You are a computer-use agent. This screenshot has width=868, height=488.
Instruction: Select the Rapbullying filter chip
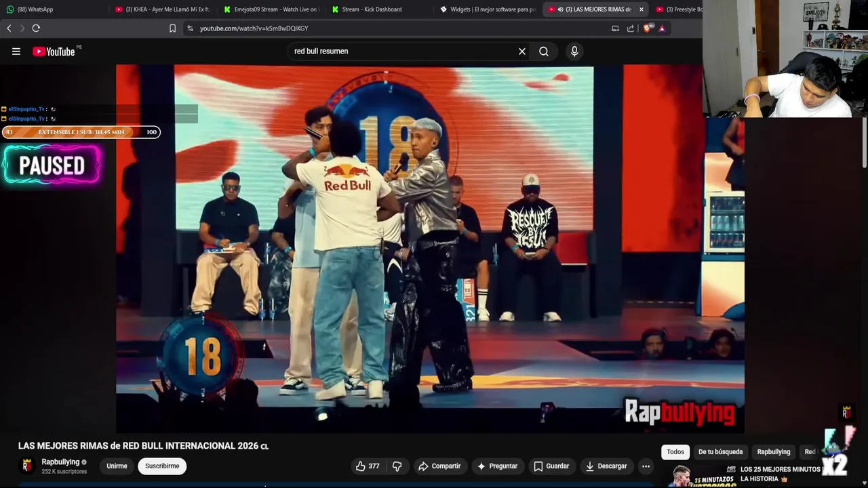pos(774,452)
